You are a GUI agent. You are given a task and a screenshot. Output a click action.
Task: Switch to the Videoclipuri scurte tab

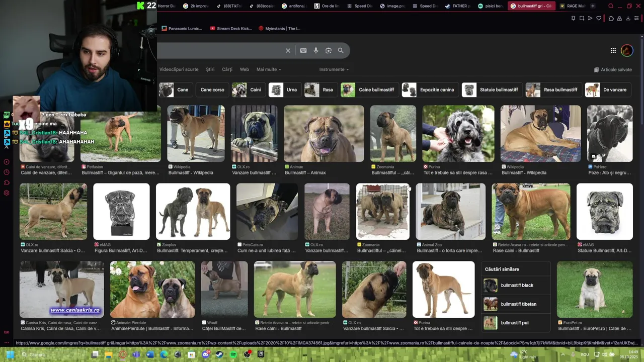click(179, 69)
